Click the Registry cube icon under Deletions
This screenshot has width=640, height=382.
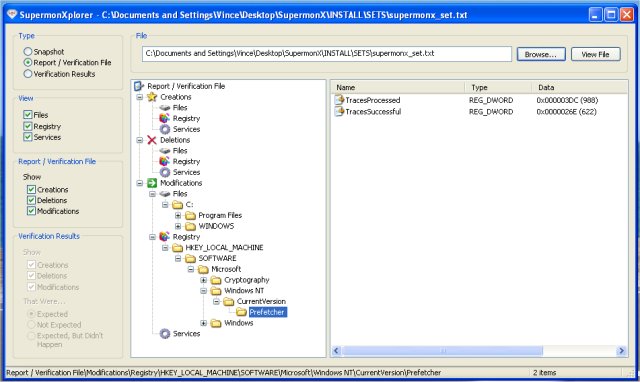click(164, 161)
